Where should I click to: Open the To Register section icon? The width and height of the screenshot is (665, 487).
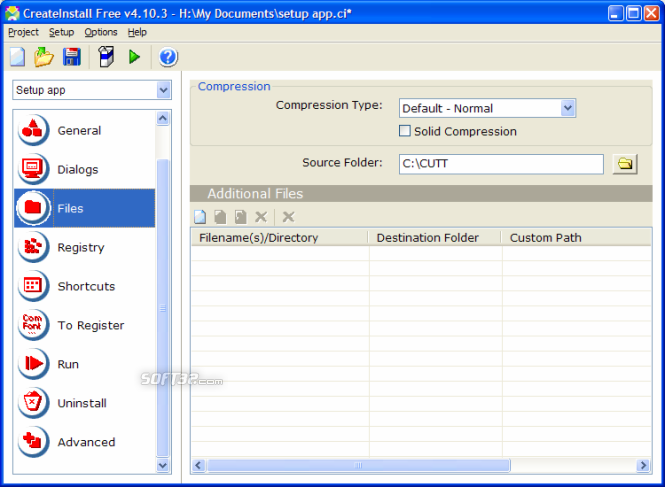[33, 325]
